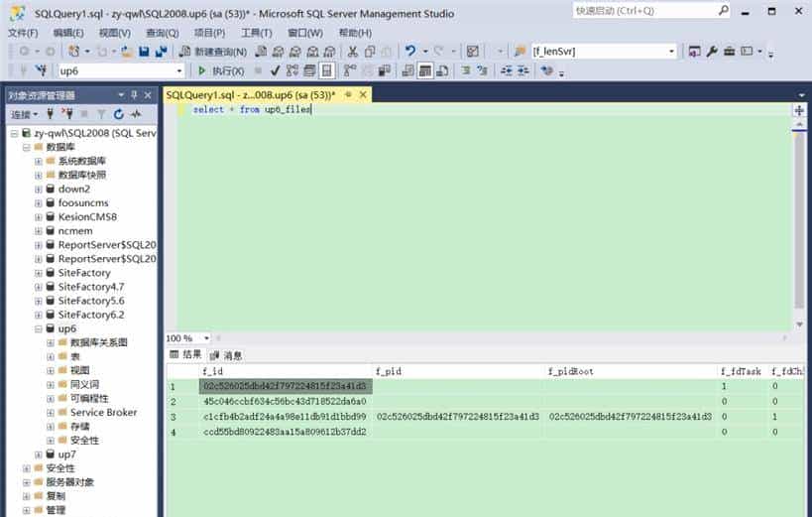This screenshot has height=517, width=812.
Task: Refresh the Object Explorer tree
Action: click(119, 114)
